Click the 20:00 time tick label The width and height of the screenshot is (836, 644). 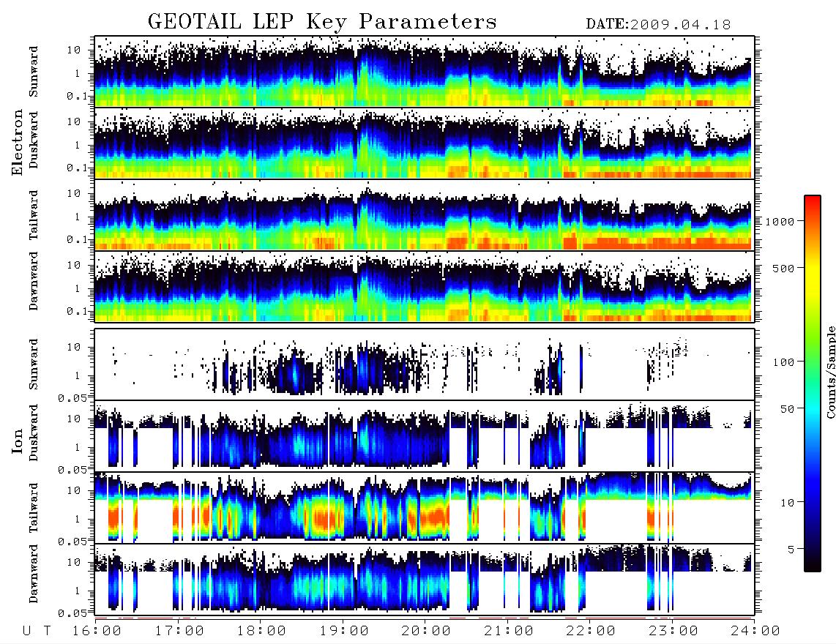click(x=427, y=632)
